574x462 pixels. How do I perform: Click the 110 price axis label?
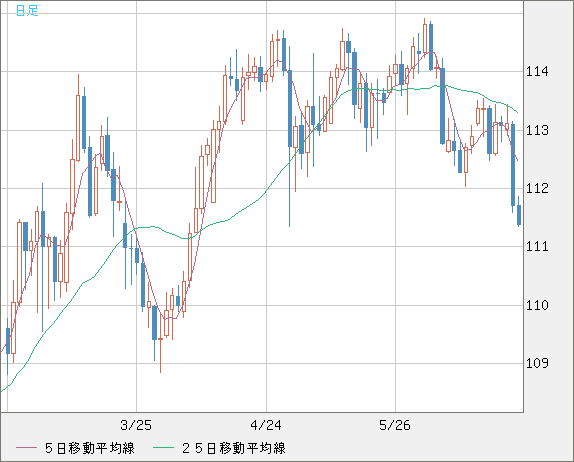click(537, 305)
